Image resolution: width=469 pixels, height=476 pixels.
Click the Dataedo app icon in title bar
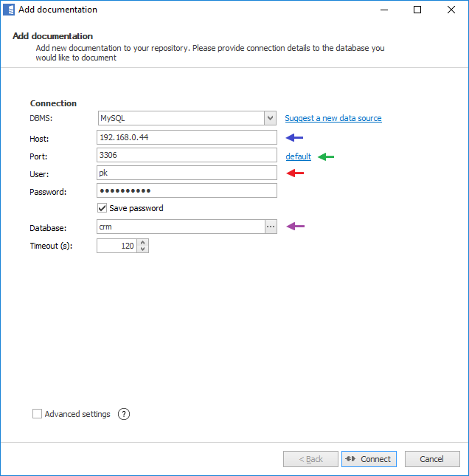coord(10,10)
